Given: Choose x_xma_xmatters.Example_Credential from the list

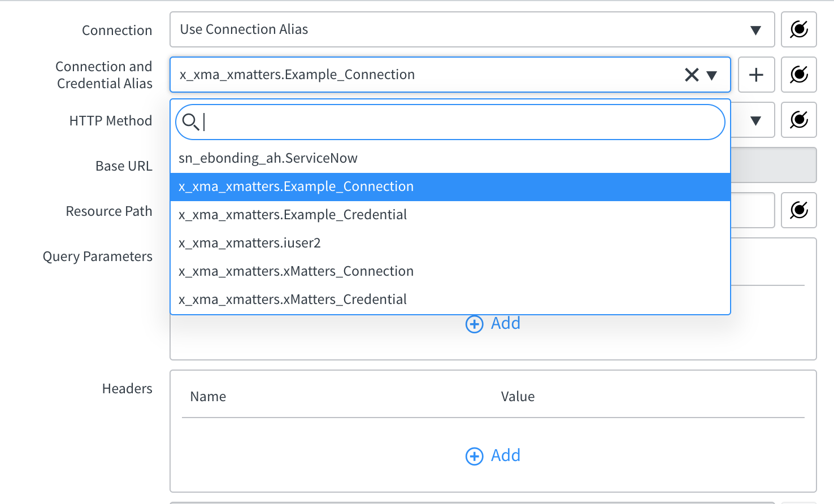Looking at the screenshot, I should pyautogui.click(x=450, y=215).
